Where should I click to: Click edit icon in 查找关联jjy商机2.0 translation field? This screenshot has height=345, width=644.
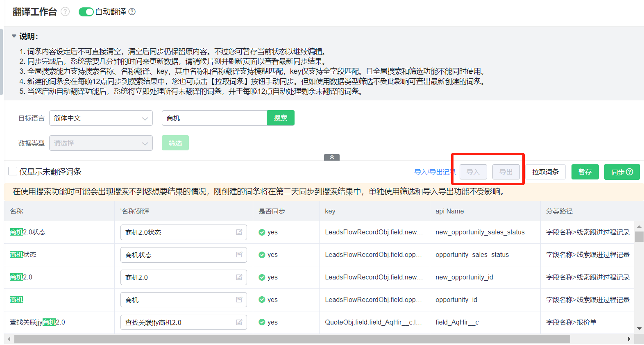(239, 322)
